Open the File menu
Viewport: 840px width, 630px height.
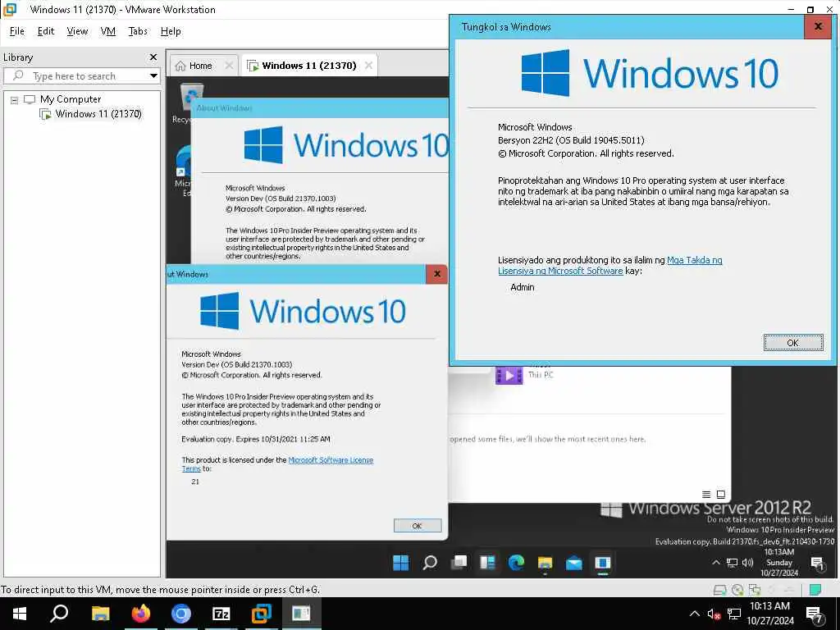tap(17, 31)
